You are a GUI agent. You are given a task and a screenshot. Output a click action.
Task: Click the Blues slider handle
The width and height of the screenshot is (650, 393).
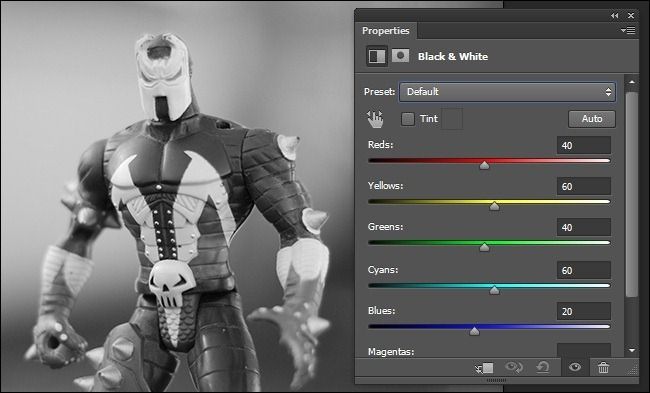tap(474, 331)
